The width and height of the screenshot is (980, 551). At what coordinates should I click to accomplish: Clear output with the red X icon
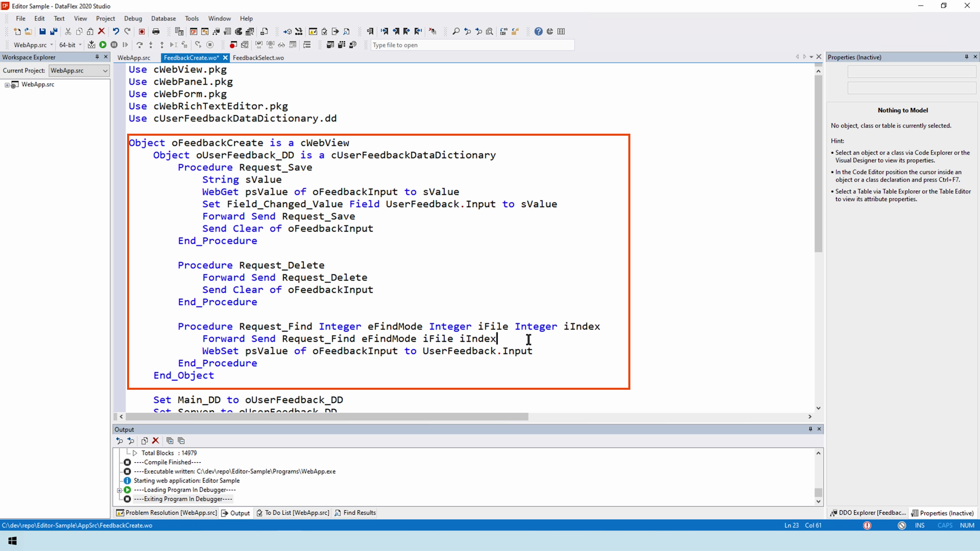pyautogui.click(x=156, y=441)
